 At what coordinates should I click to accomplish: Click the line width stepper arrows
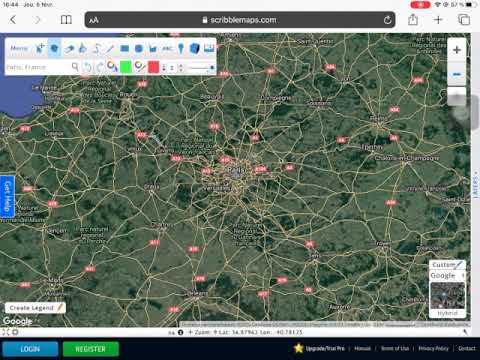pyautogui.click(x=180, y=68)
